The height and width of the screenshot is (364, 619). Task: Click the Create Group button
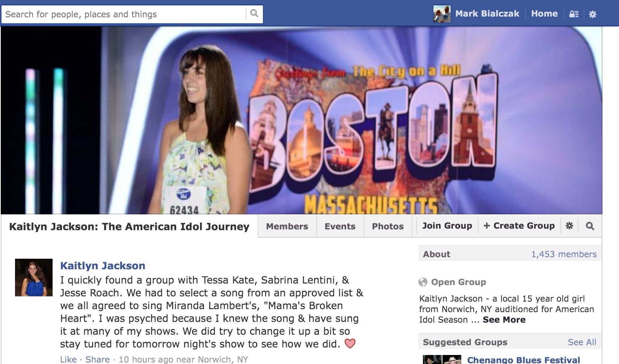pos(519,226)
